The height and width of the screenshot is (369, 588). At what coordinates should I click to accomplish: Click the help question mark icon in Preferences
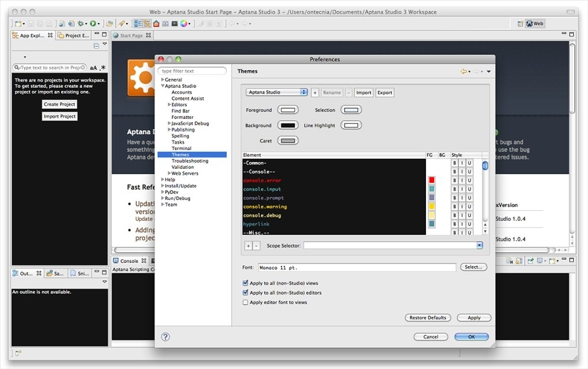165,337
